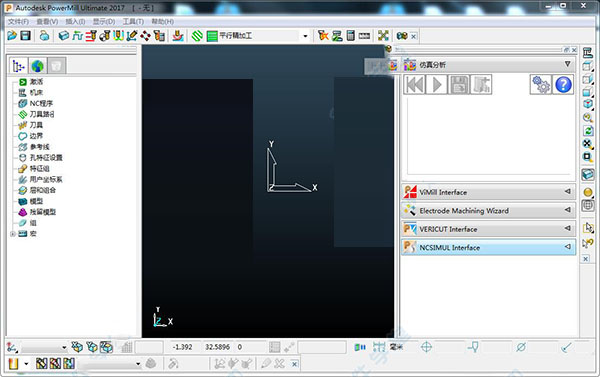
Task: Open the empty bottom toolbar combo box
Action: pyautogui.click(x=110, y=364)
